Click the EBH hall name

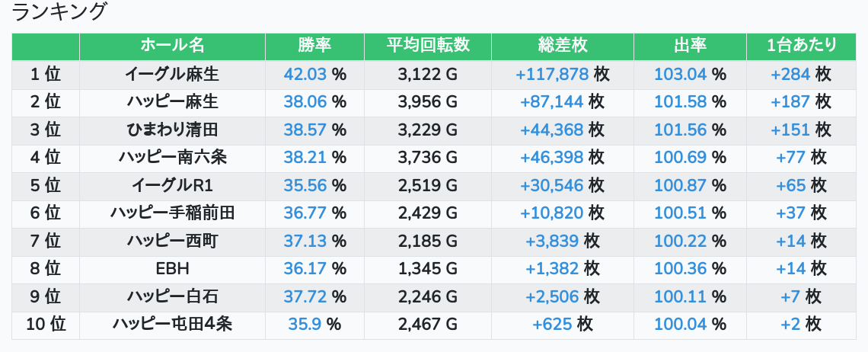pos(172,269)
